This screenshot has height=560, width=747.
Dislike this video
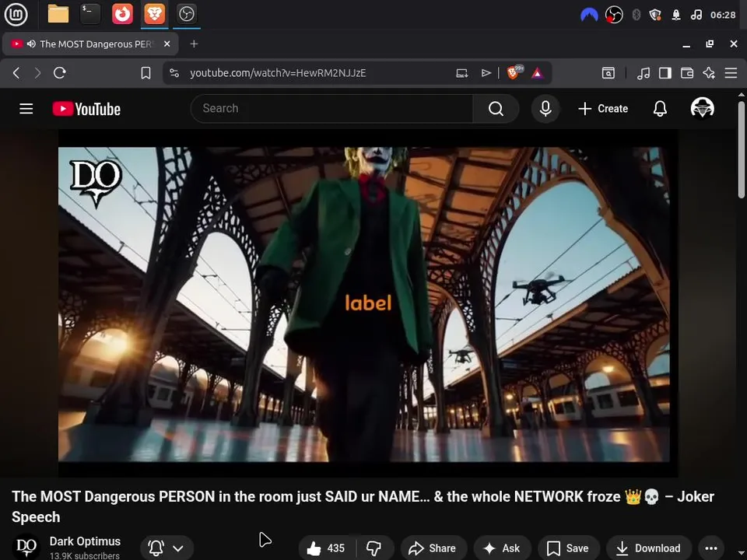point(374,548)
